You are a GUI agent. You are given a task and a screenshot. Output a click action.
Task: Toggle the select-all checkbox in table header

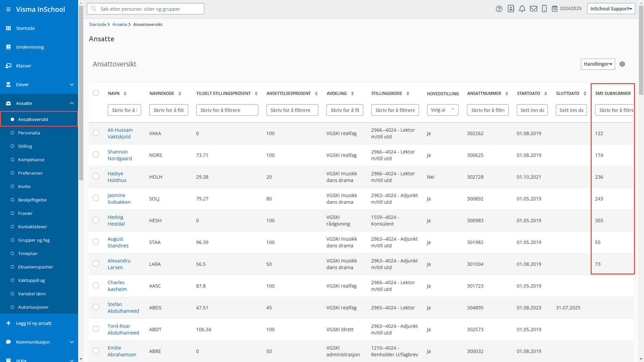point(96,93)
